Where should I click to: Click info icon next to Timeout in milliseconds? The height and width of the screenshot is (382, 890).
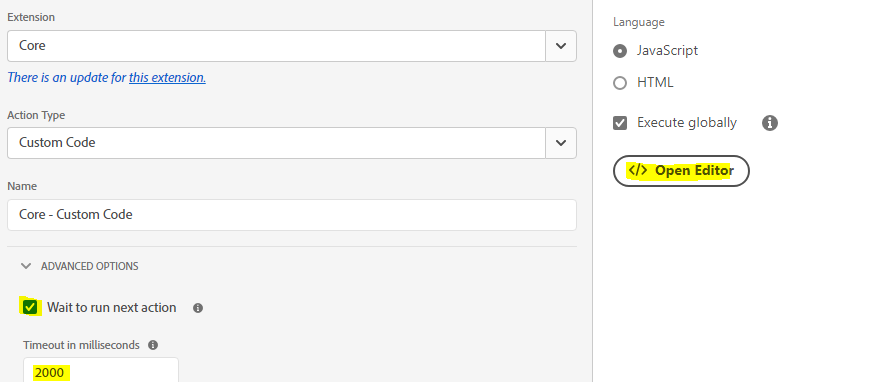click(153, 345)
